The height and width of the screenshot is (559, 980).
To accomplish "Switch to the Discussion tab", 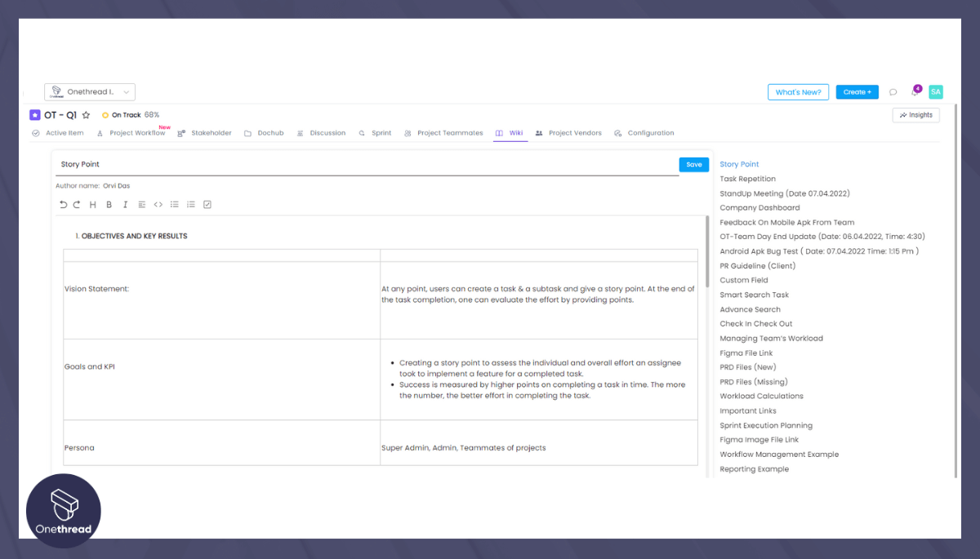I will pyautogui.click(x=327, y=132).
